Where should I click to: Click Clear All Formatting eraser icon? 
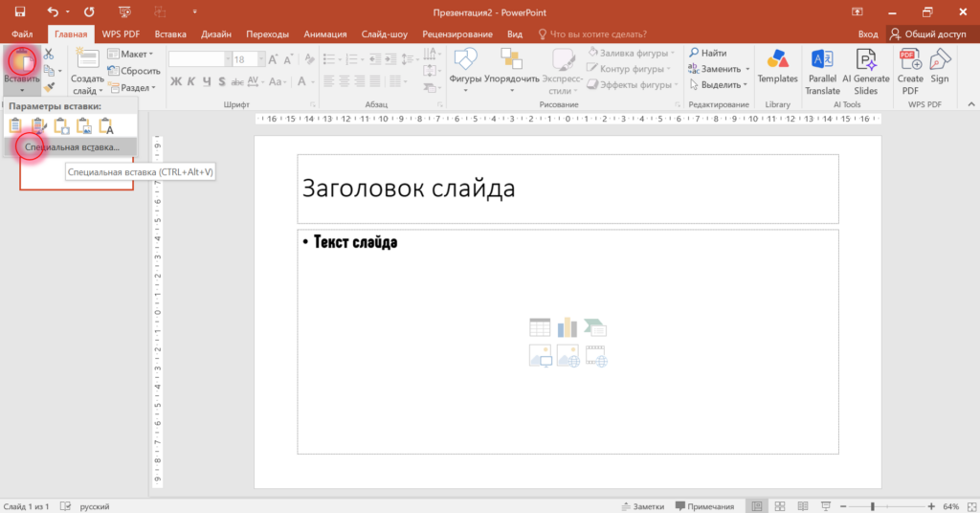tap(309, 59)
